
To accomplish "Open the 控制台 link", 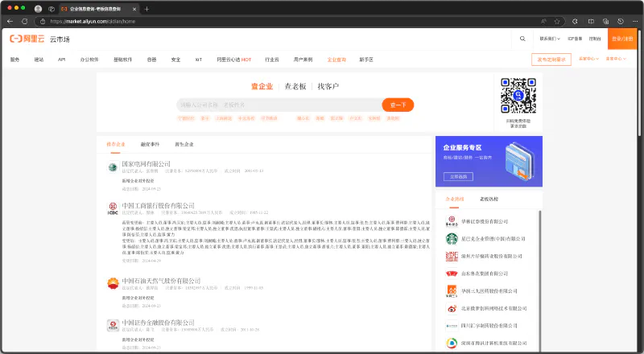I will point(595,39).
